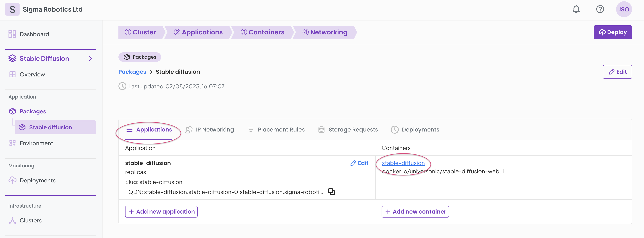The width and height of the screenshot is (644, 238).
Task: Edit the stable-diffusion application
Action: tap(359, 163)
